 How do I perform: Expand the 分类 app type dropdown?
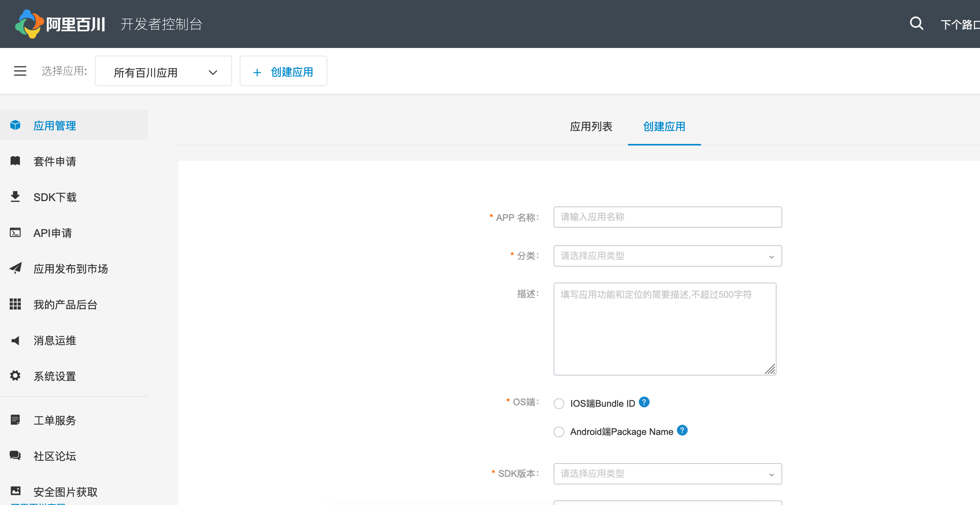pyautogui.click(x=667, y=256)
